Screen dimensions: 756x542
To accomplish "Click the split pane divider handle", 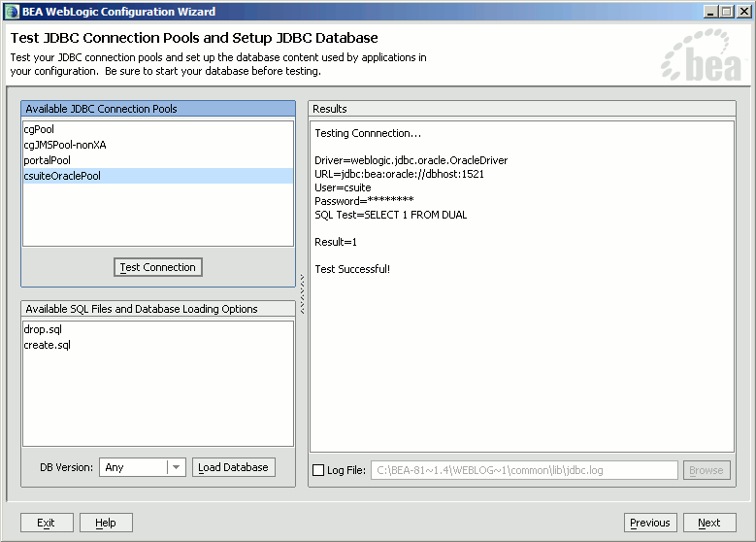I will 303,294.
